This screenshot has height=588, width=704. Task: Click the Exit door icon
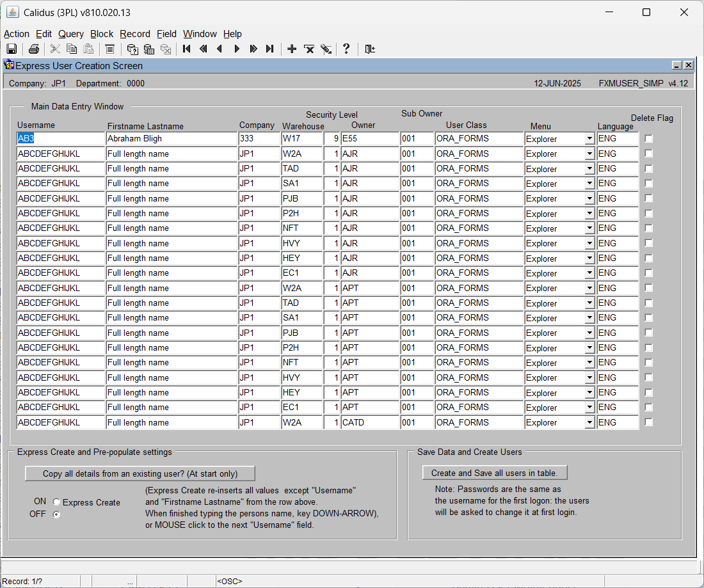[x=369, y=49]
